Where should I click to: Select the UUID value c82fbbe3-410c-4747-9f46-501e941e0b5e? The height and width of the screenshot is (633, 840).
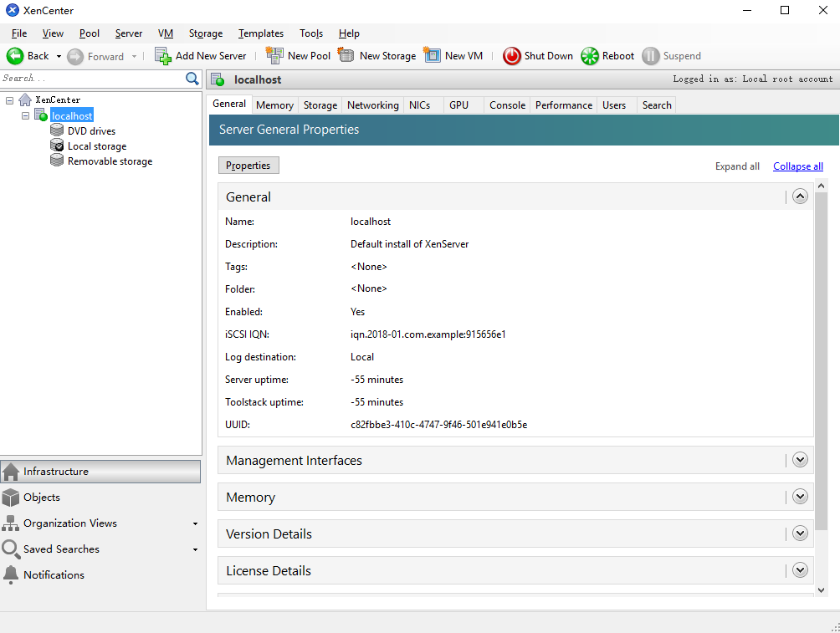pyautogui.click(x=438, y=425)
